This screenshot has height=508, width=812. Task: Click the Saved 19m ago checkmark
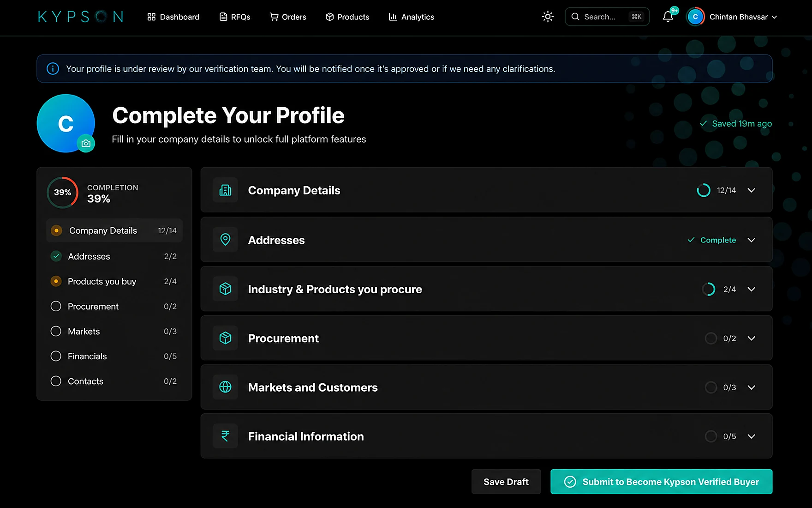(x=703, y=123)
